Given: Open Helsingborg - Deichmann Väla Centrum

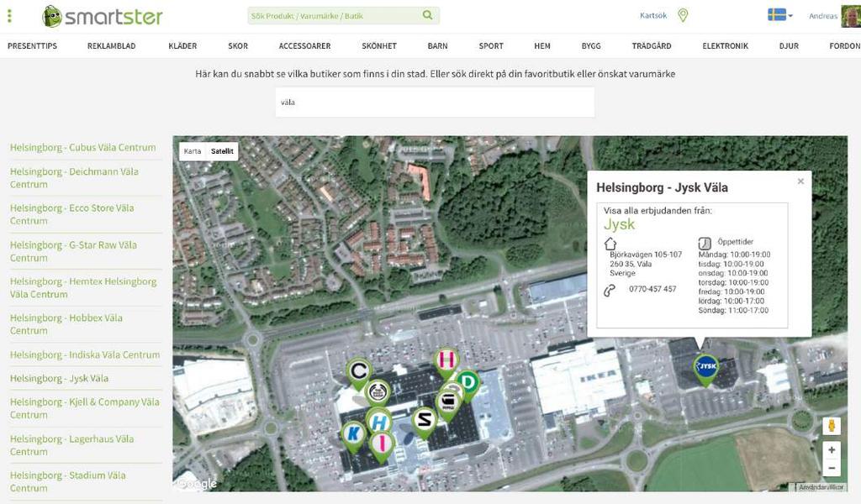Looking at the screenshot, I should [x=74, y=178].
